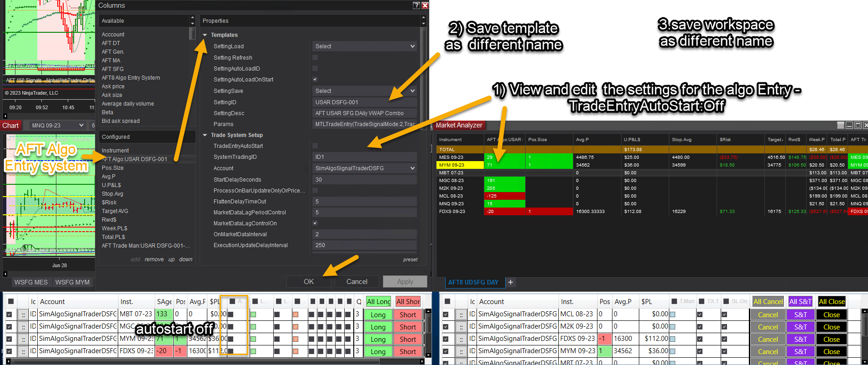This screenshot has height=365, width=868.
Task: Click StartDelaySeconds value field
Action: tap(365, 179)
